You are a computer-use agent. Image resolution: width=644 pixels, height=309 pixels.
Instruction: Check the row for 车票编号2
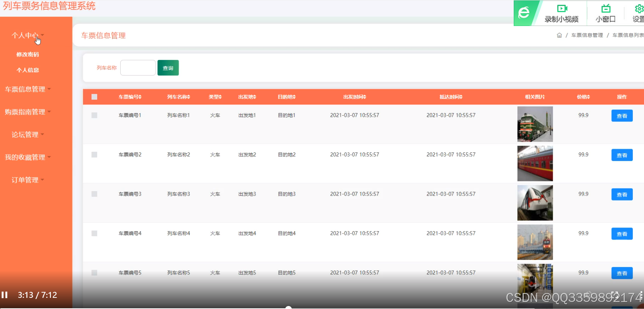pyautogui.click(x=94, y=155)
